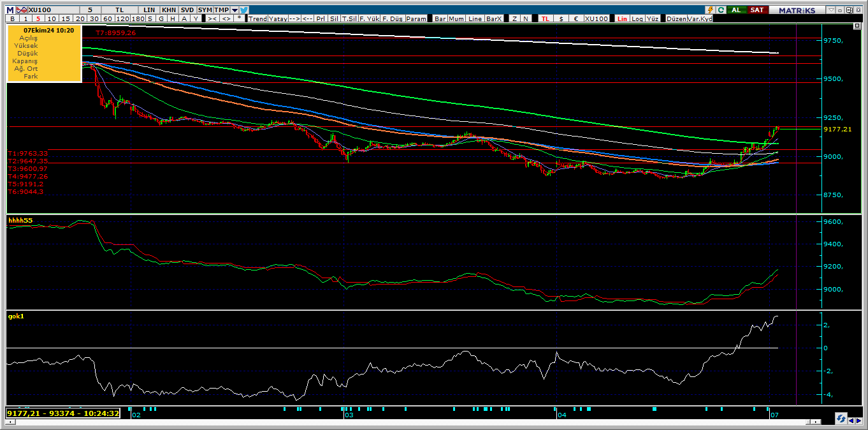Switch to 120 minute period
The height and width of the screenshot is (430, 868).
pos(122,19)
